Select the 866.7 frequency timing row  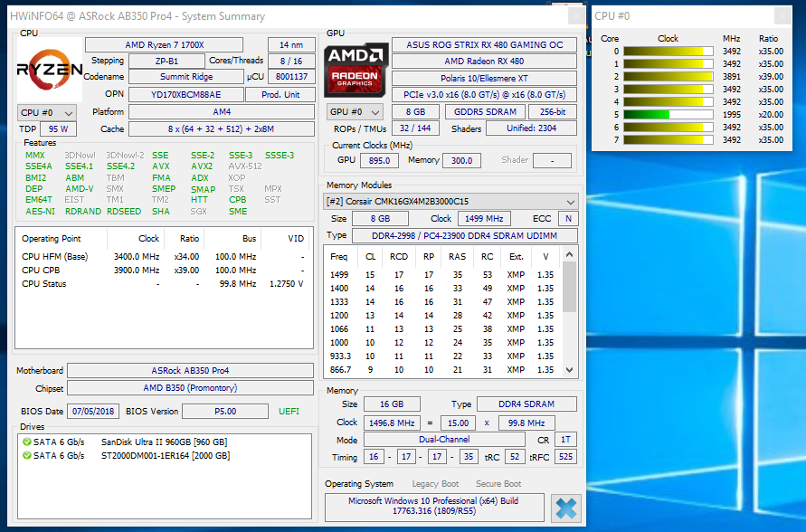pos(443,369)
